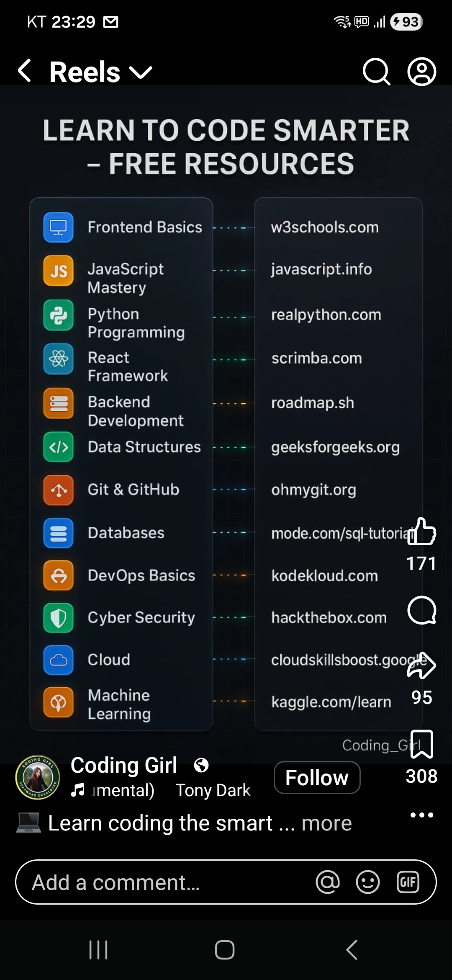Follow the Coding Girl page

point(317,778)
